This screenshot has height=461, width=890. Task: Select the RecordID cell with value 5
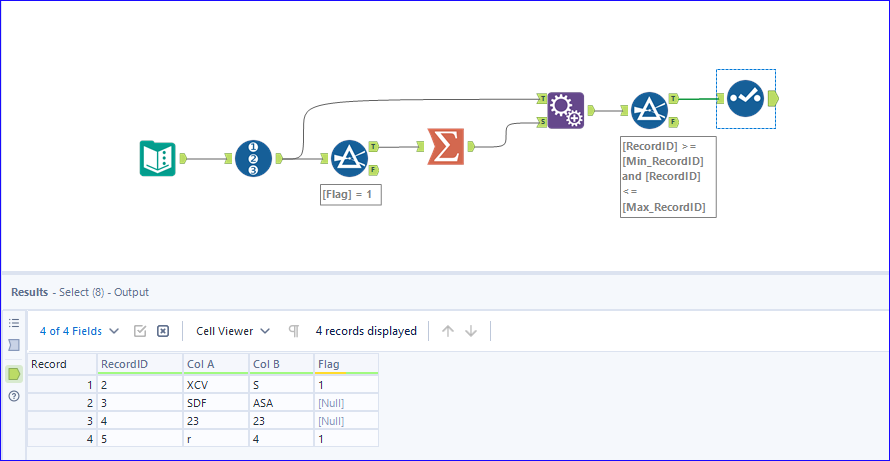coord(140,439)
